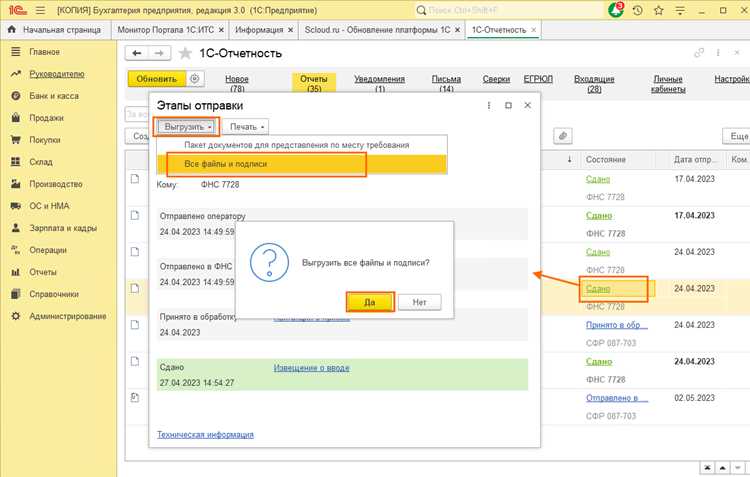This screenshot has width=750, height=477.
Task: Open the title bar settings dropdown lines icon
Action: (680, 10)
